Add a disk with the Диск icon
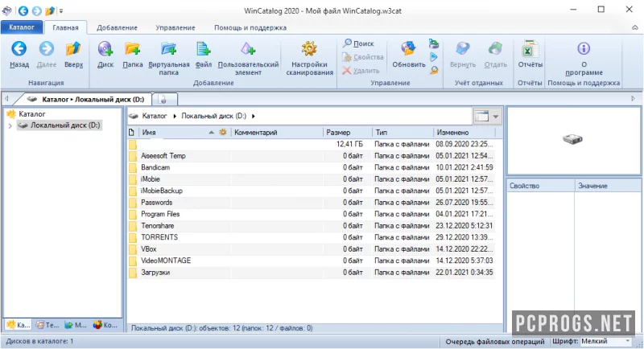This screenshot has width=644, height=349. click(x=105, y=49)
